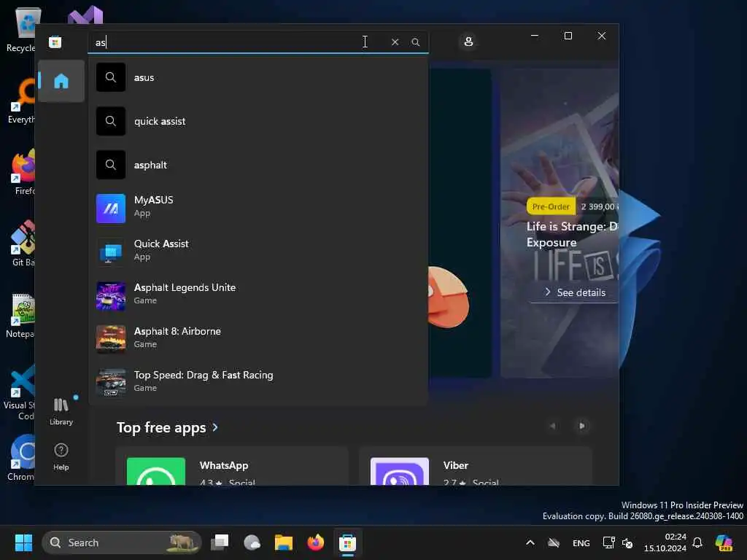Open the Windows Start menu

pyautogui.click(x=23, y=542)
